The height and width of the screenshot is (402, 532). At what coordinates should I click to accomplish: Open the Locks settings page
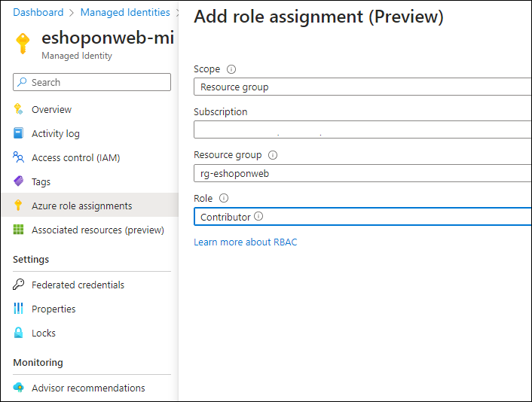coord(90,333)
